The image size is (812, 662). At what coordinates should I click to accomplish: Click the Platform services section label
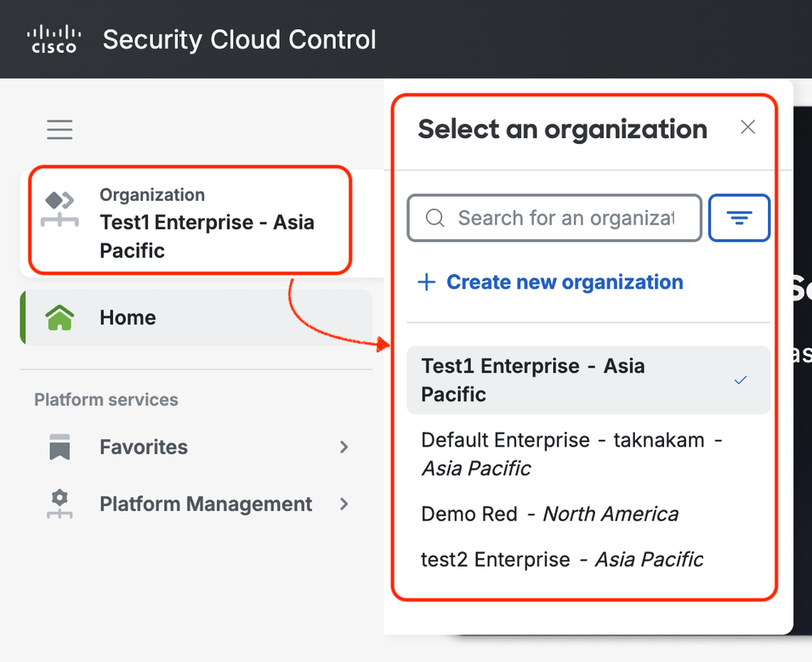(106, 400)
